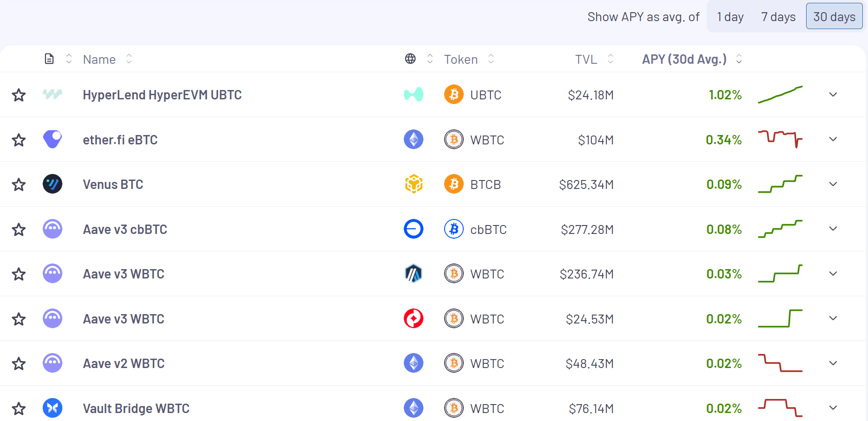Expand the HyperLend HyperEVM UBTC row chevron
Image resolution: width=868 pixels, height=421 pixels.
(833, 95)
